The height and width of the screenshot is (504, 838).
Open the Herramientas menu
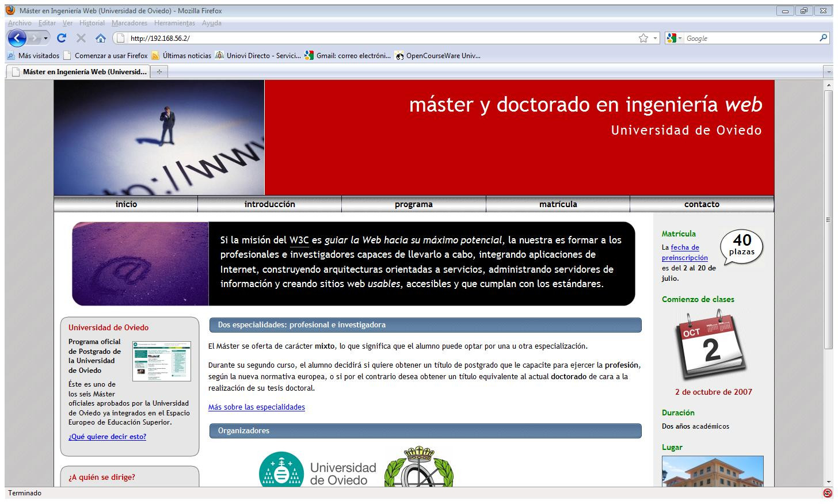coord(174,23)
